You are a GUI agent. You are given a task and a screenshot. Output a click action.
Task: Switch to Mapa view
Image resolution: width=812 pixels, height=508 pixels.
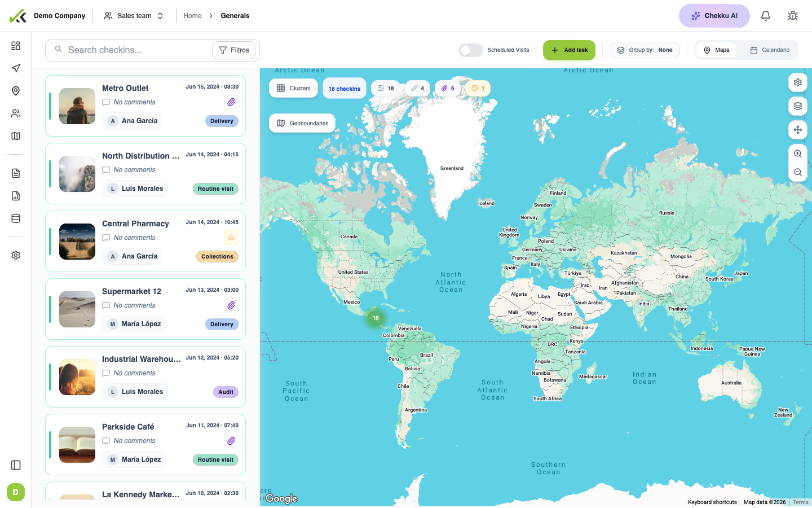pyautogui.click(x=716, y=50)
